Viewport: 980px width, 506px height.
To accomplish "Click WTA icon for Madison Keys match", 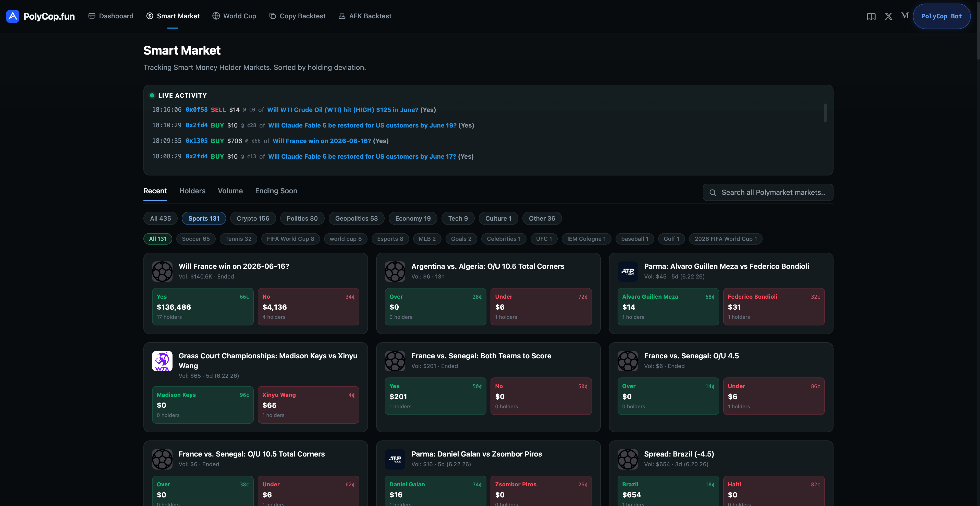I will point(163,361).
